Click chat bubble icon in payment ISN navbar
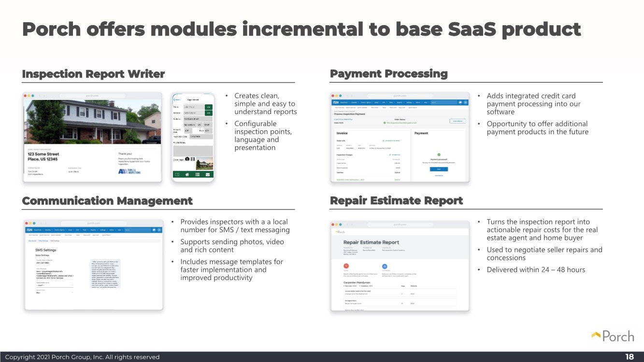Image resolution: width=644 pixels, height=362 pixels. click(460, 102)
